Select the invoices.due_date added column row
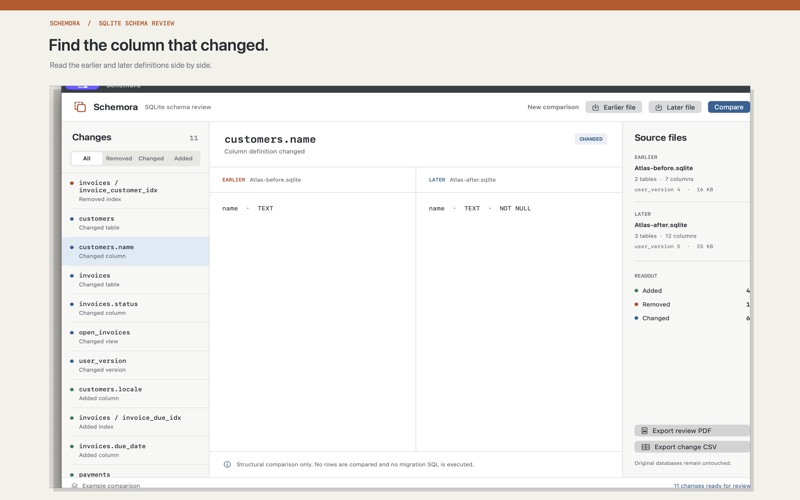The height and width of the screenshot is (500, 800). [136, 451]
